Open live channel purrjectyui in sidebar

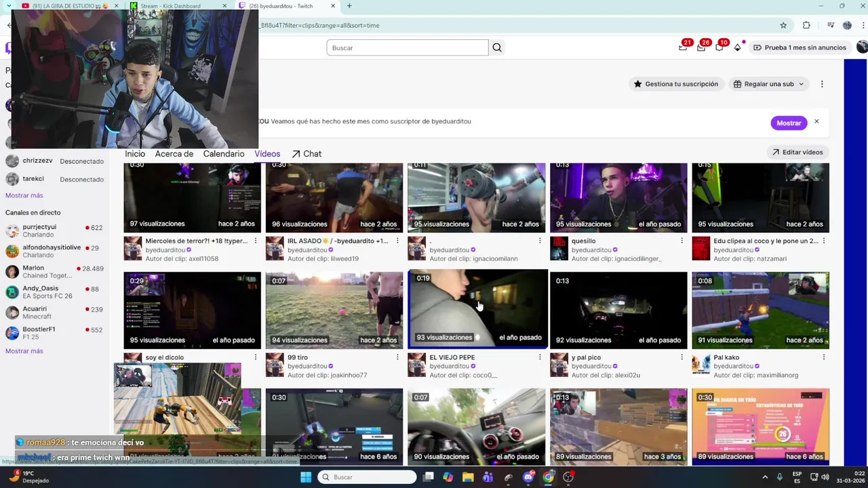tap(54, 231)
